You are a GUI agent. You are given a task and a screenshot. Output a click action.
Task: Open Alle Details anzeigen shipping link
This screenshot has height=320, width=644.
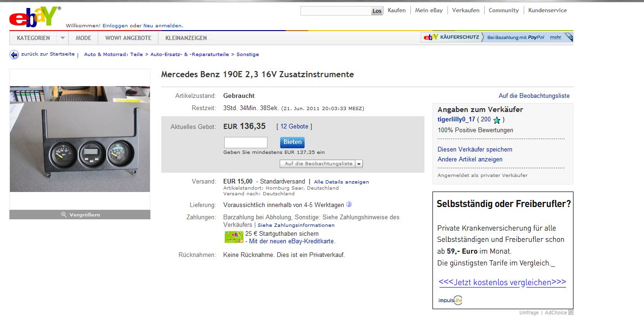(341, 182)
